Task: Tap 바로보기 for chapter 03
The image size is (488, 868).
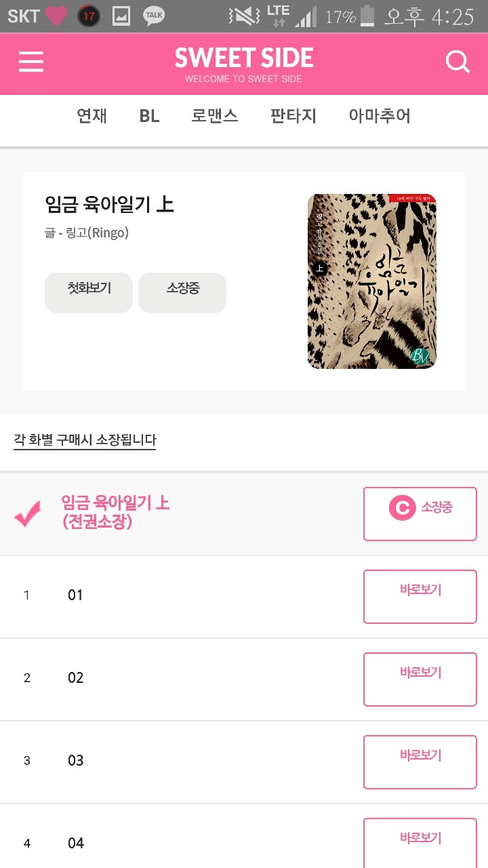Action: (x=420, y=762)
